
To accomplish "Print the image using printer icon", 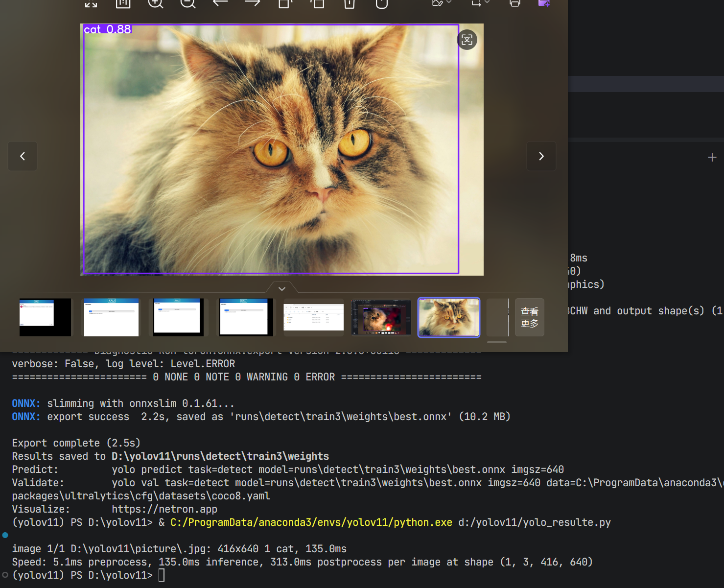I will coord(515,3).
